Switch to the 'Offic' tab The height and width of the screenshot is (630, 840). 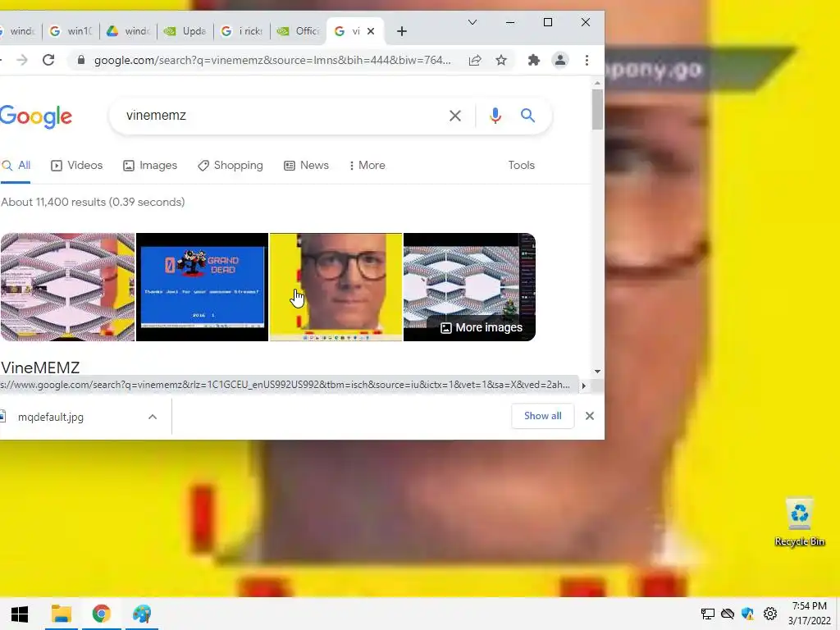click(x=299, y=32)
